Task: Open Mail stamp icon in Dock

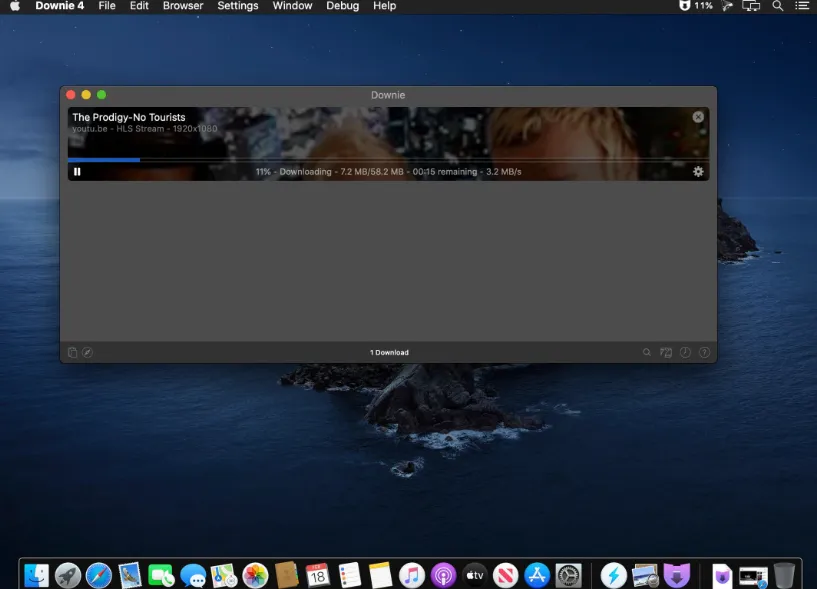Action: click(130, 575)
